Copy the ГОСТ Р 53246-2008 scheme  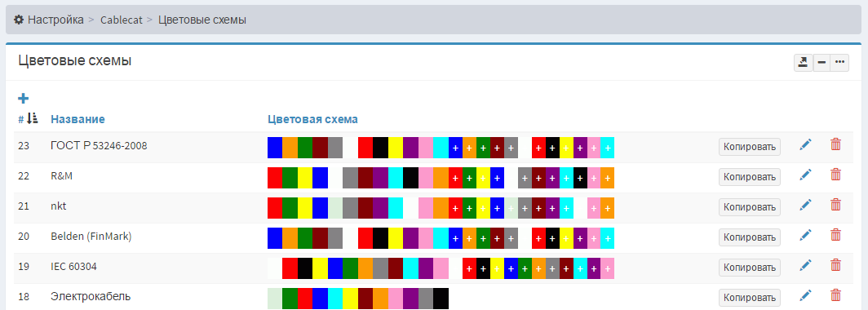coord(750,147)
